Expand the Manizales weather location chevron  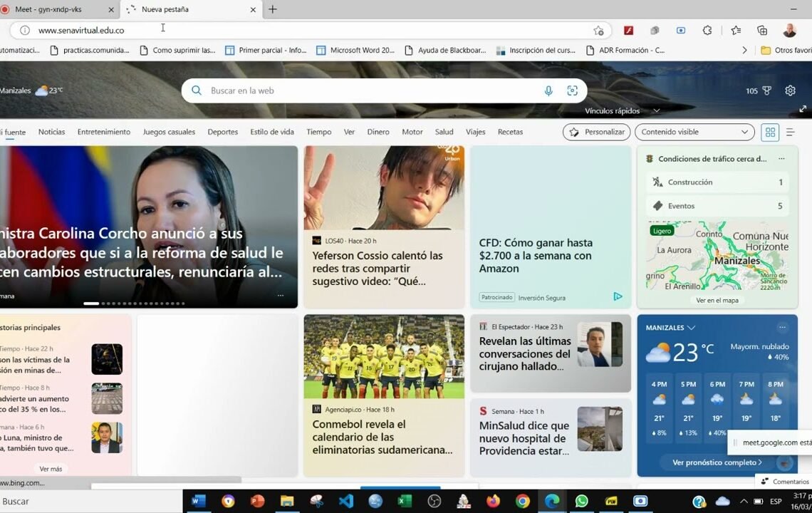pyautogui.click(x=691, y=328)
